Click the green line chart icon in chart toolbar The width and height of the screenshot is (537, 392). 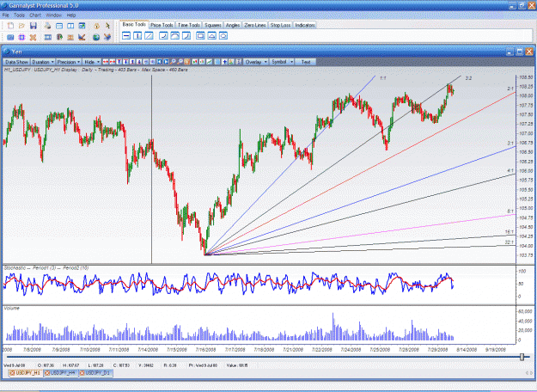coord(210,62)
